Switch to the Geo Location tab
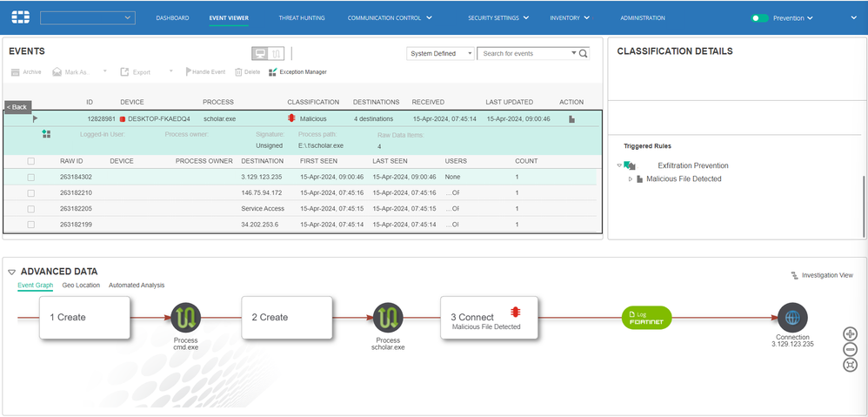The height and width of the screenshot is (417, 868). tap(81, 286)
